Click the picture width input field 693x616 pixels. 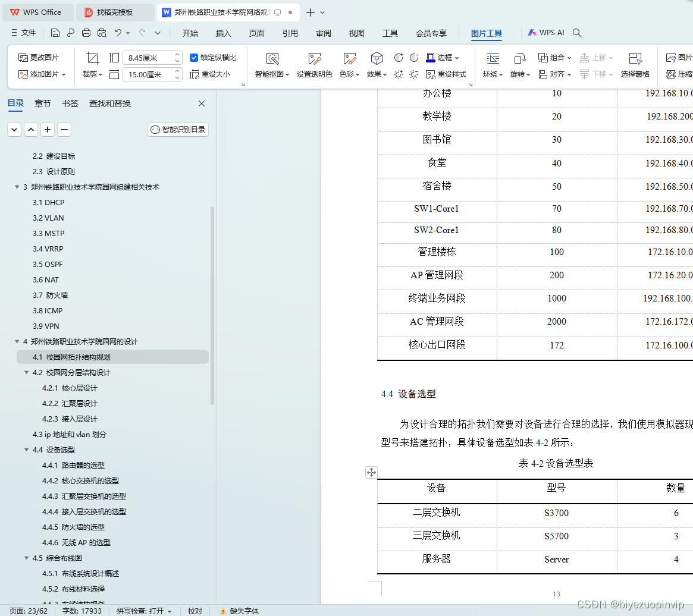click(152, 74)
